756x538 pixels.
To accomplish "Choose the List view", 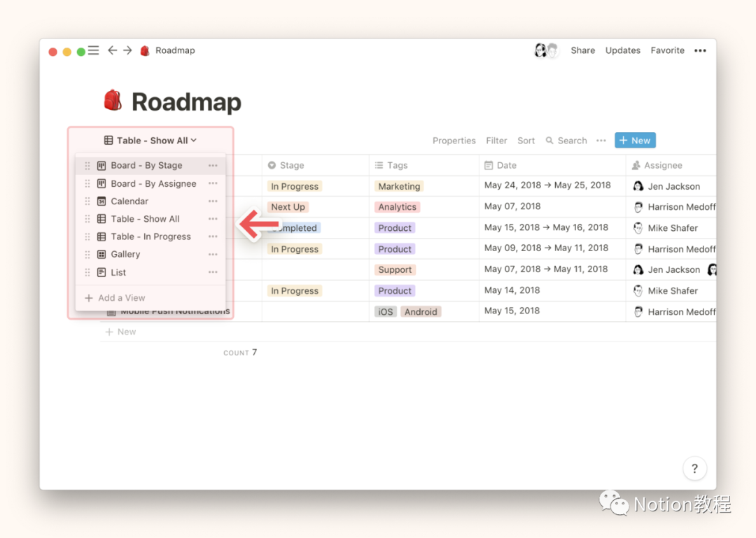I will (x=118, y=273).
